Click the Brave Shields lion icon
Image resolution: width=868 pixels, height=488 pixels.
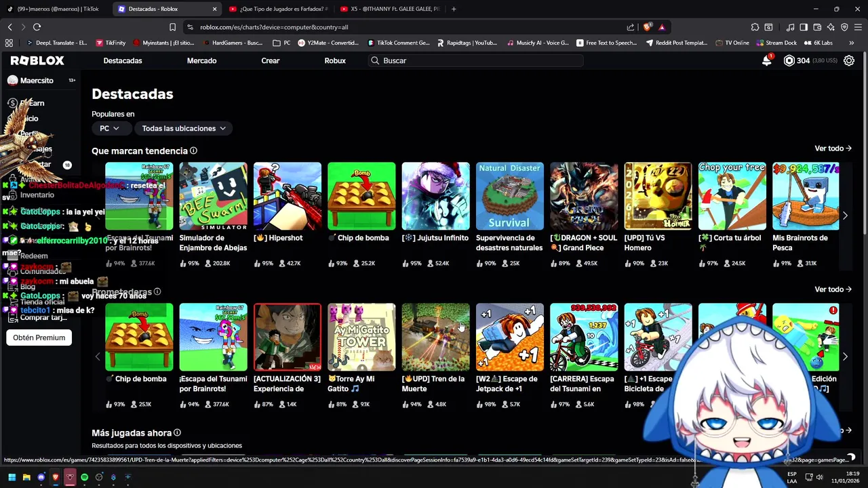[x=647, y=27]
